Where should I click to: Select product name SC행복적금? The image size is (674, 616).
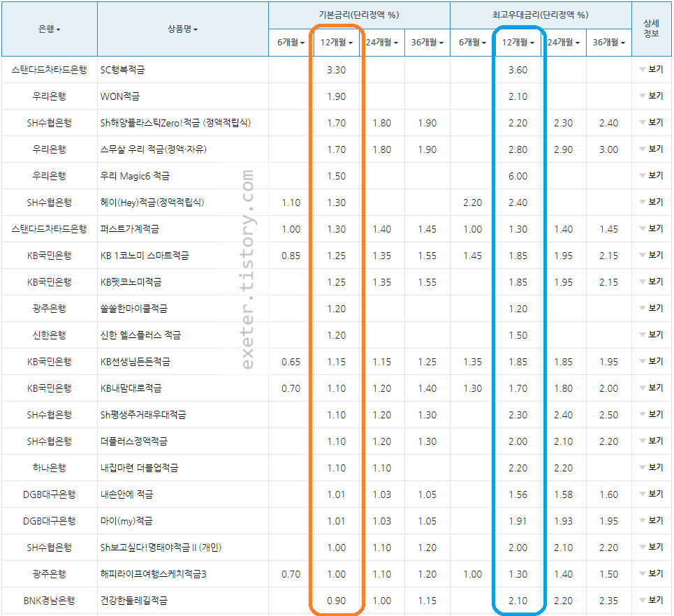click(122, 70)
